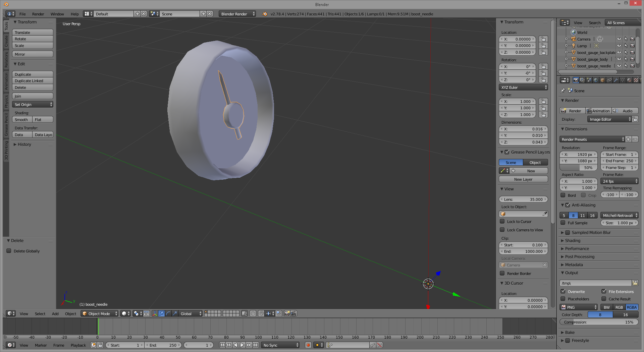Select the rotate manipulator arc icon
Viewport: 644px width, 352px height.
(168, 313)
